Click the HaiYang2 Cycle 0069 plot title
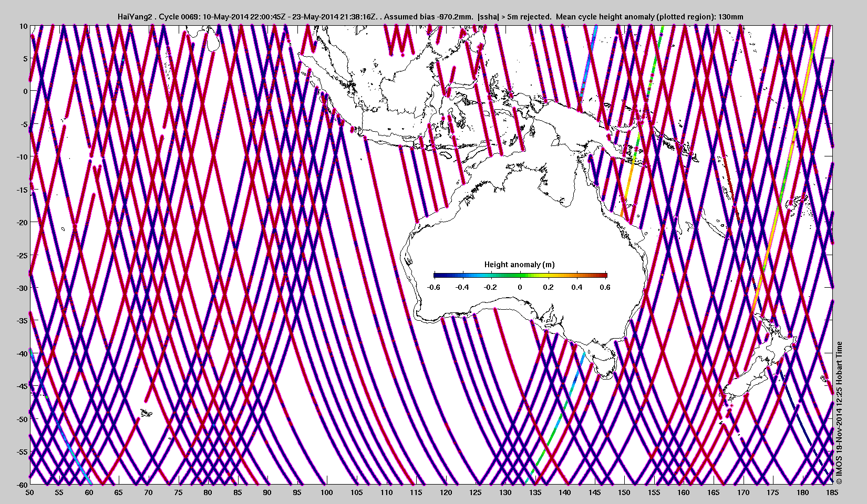The image size is (867, 504). point(430,17)
